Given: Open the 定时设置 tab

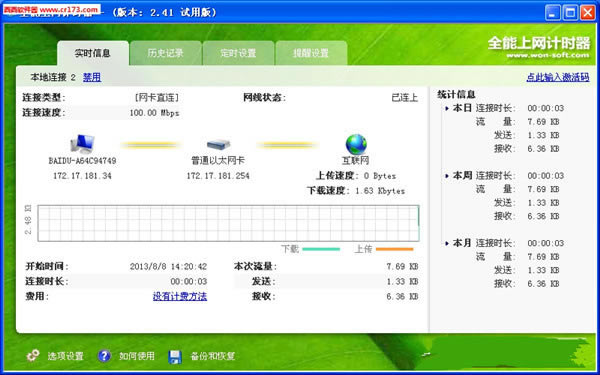Looking at the screenshot, I should point(238,53).
